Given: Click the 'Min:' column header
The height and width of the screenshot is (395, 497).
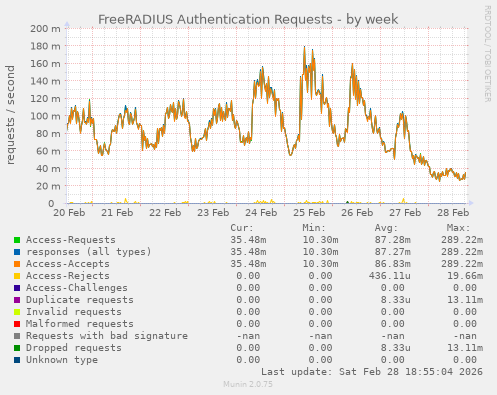Looking at the screenshot, I should pos(314,228).
